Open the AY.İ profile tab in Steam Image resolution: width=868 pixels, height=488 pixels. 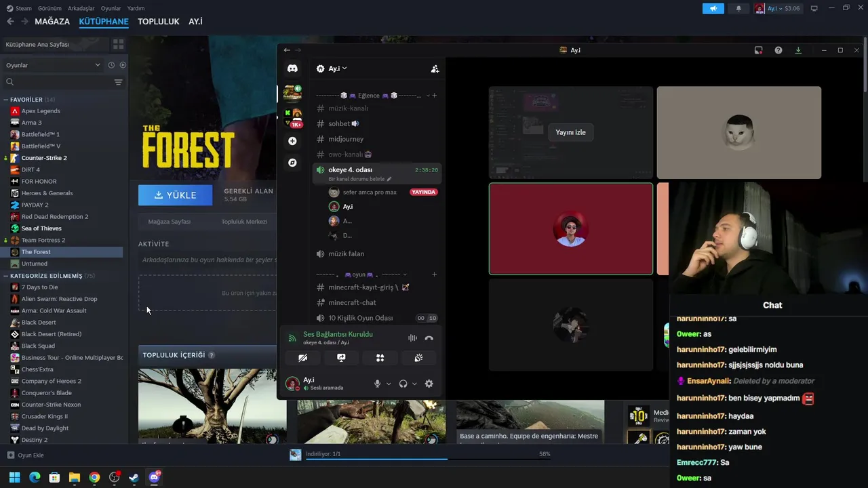point(195,22)
